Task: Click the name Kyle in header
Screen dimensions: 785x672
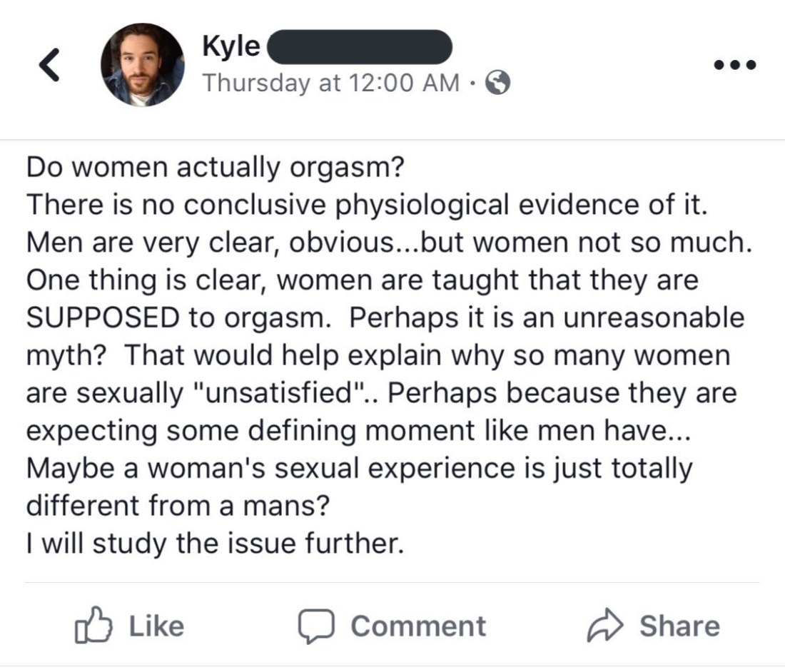Action: [231, 46]
